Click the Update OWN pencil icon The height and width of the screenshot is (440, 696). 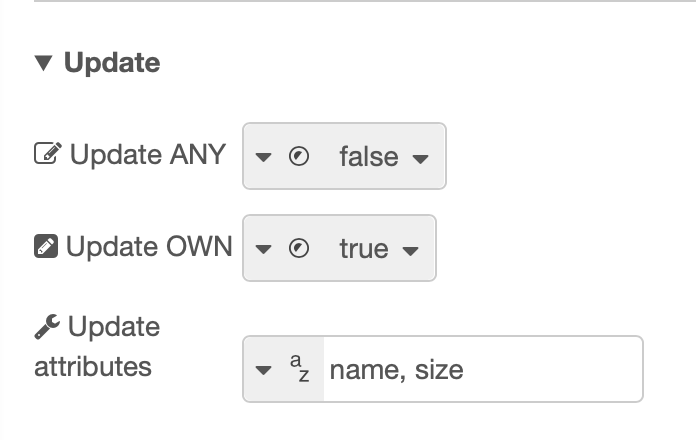[x=46, y=246]
